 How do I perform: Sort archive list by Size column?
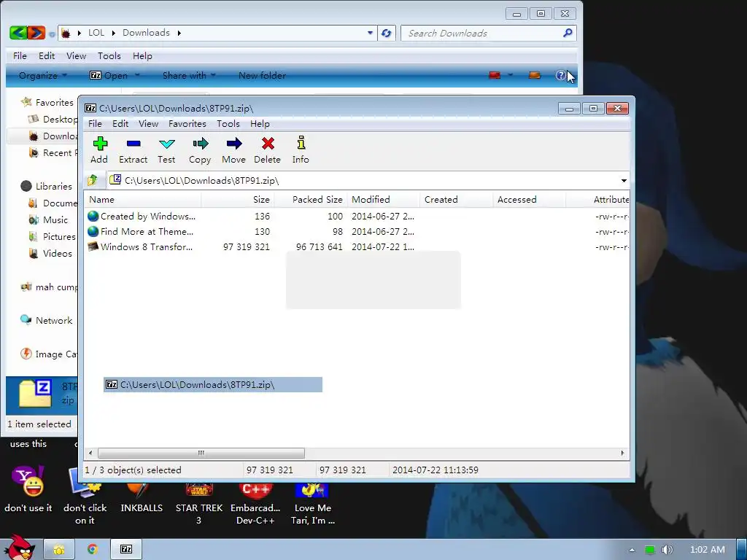(x=238, y=200)
